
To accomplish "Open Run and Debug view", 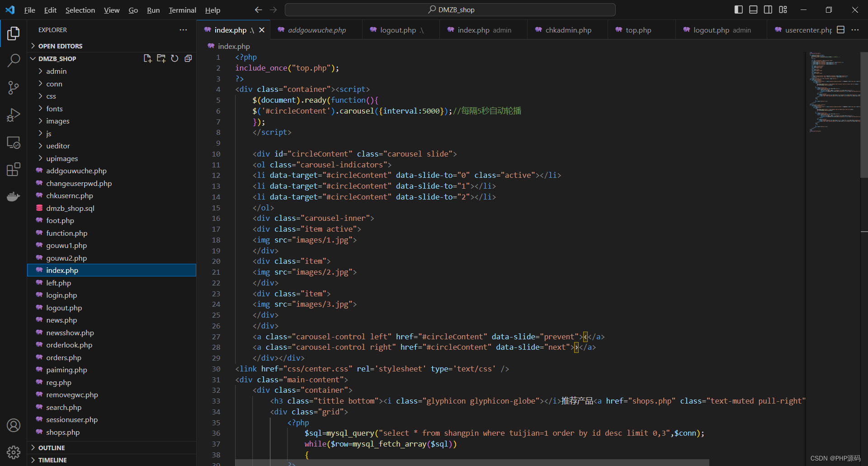I will click(x=14, y=115).
